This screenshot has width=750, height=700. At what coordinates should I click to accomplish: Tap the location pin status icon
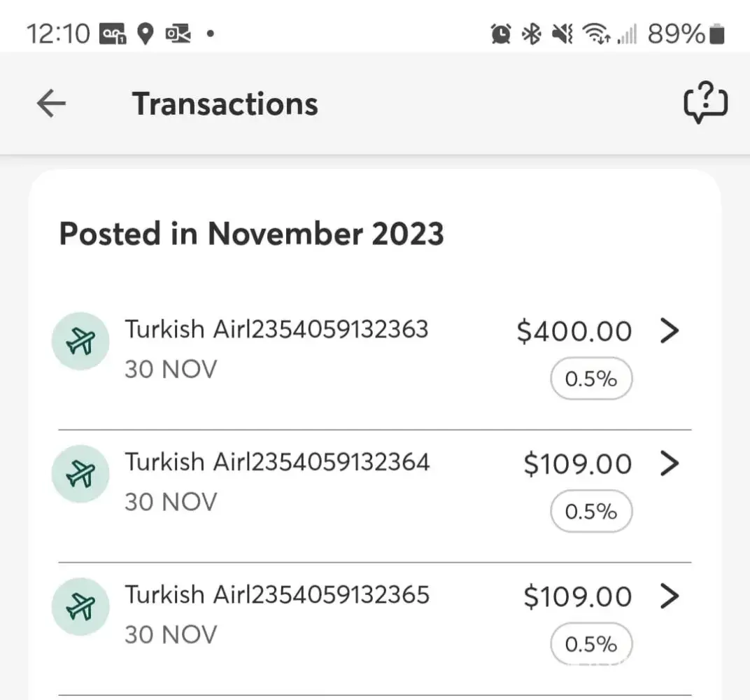(x=145, y=34)
